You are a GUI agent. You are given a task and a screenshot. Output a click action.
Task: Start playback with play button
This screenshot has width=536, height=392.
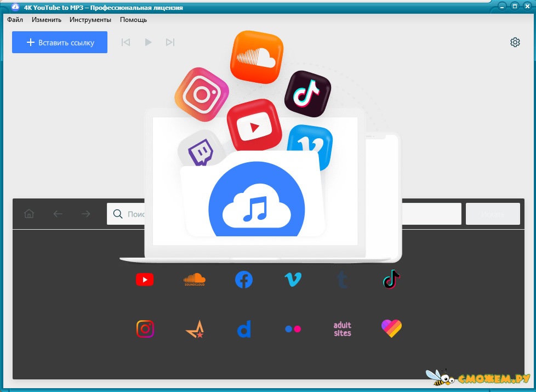coord(148,42)
